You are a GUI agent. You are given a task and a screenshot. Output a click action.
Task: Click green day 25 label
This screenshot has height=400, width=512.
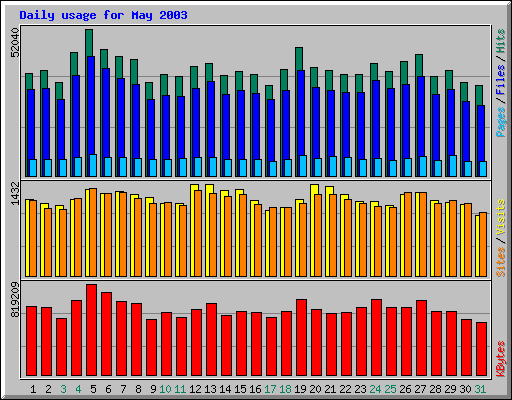tap(390, 389)
